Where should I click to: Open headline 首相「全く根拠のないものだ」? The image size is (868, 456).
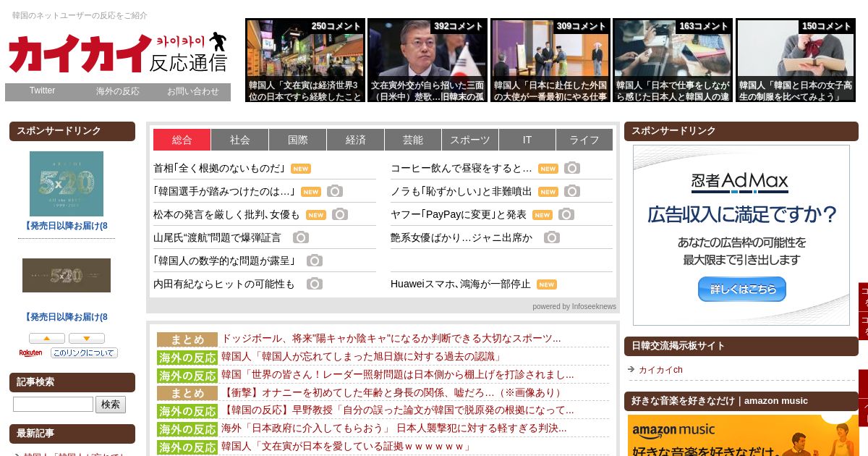click(x=219, y=168)
